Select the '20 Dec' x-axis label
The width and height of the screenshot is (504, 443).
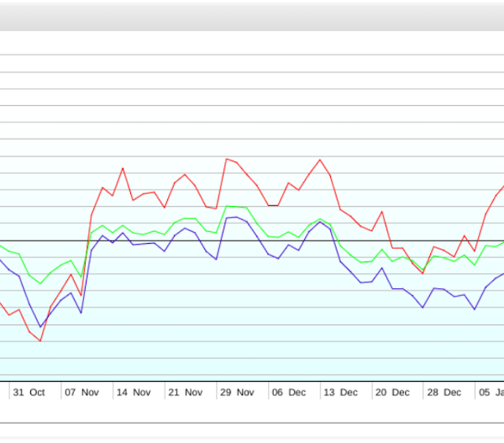pos(392,392)
